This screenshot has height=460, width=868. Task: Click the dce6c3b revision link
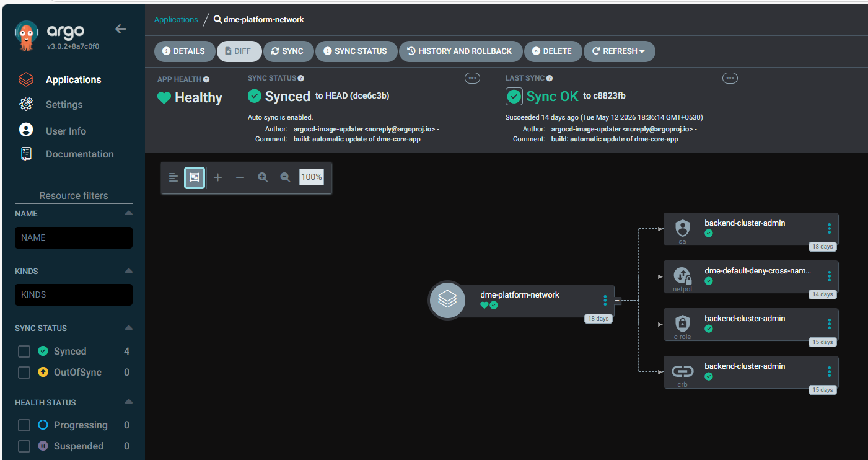coord(370,96)
